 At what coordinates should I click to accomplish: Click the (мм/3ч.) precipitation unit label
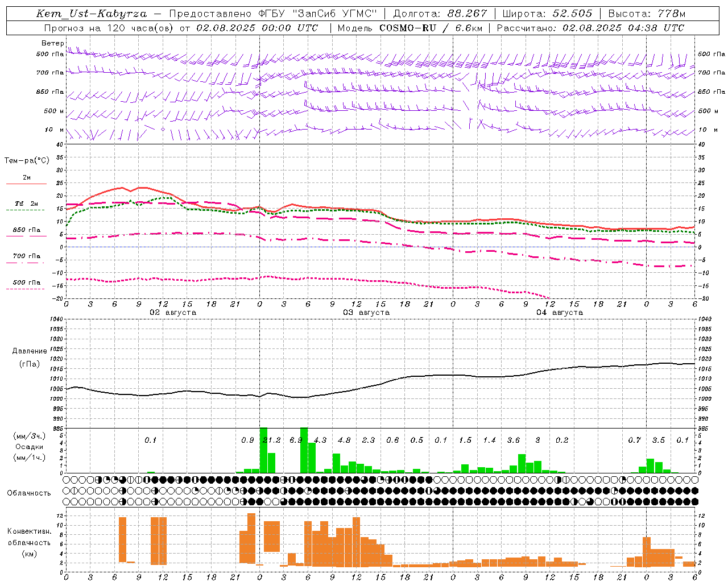click(30, 436)
